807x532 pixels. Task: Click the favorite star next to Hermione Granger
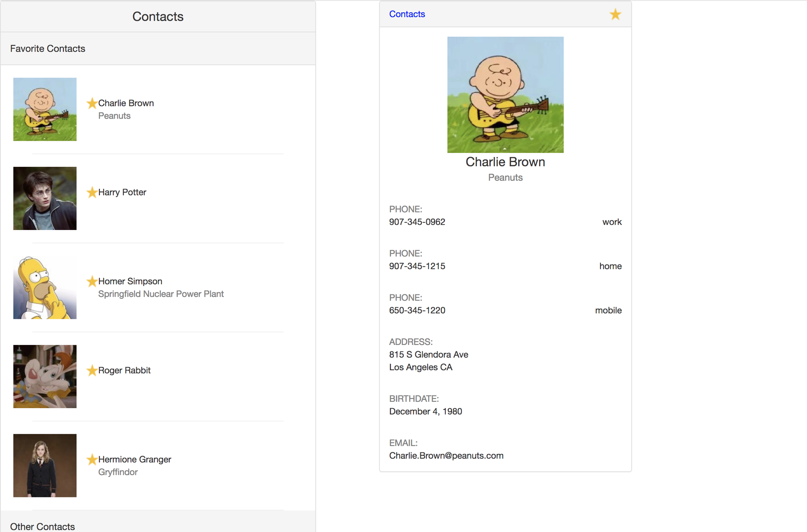(x=92, y=459)
